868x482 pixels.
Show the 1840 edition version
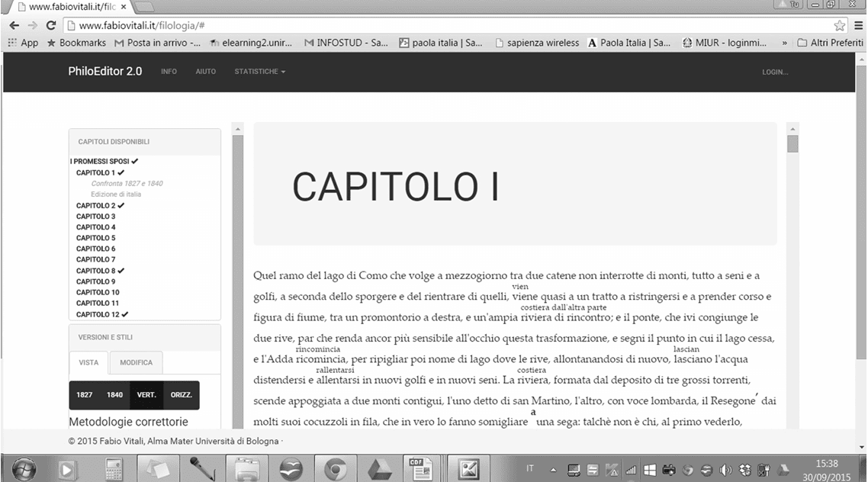114,395
